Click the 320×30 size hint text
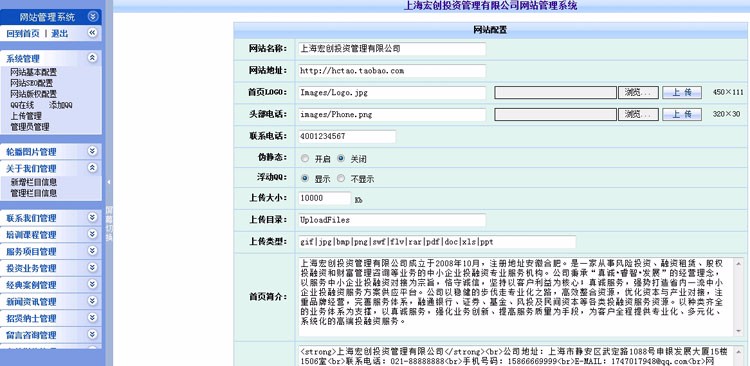Screen dimensions: 750x366 point(726,114)
